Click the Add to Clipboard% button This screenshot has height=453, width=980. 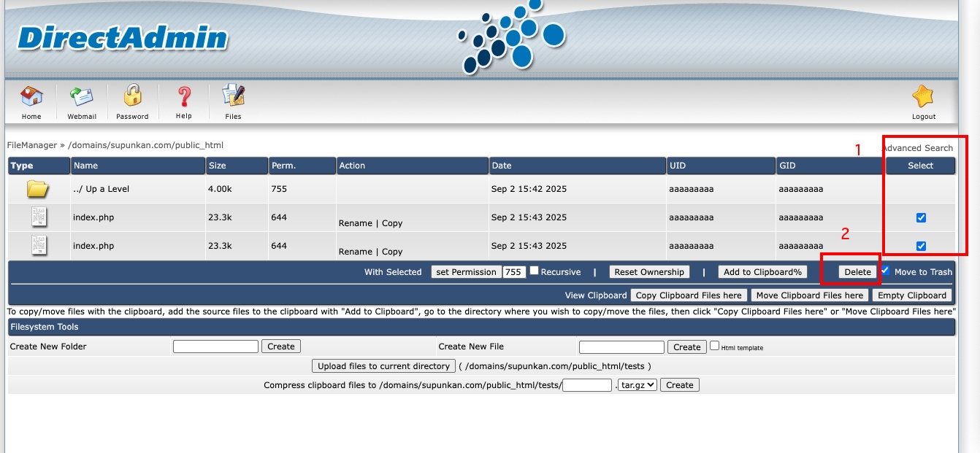pyautogui.click(x=762, y=272)
